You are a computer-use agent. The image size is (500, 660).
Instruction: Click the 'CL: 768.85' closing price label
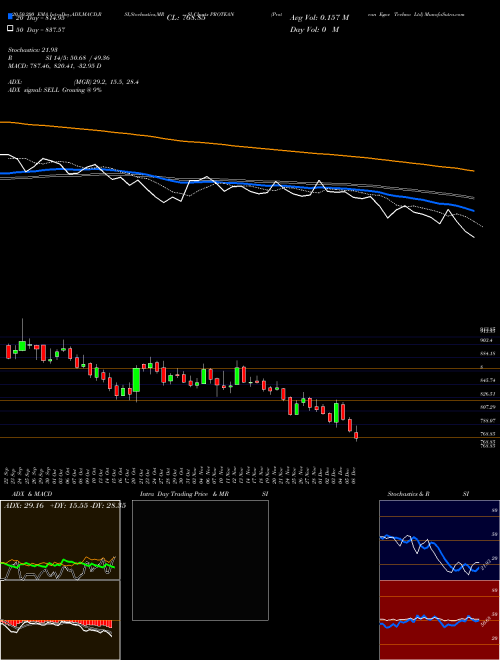point(186,18)
